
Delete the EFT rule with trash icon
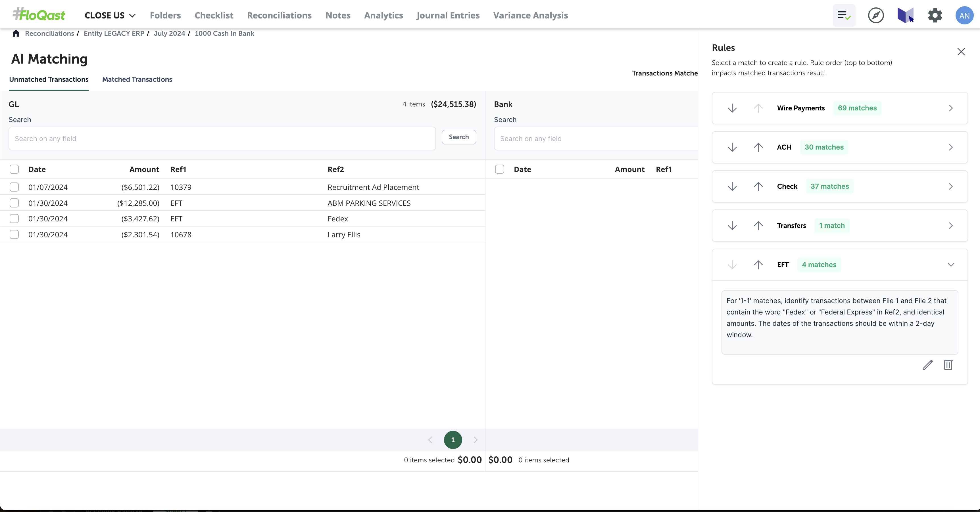coord(948,365)
